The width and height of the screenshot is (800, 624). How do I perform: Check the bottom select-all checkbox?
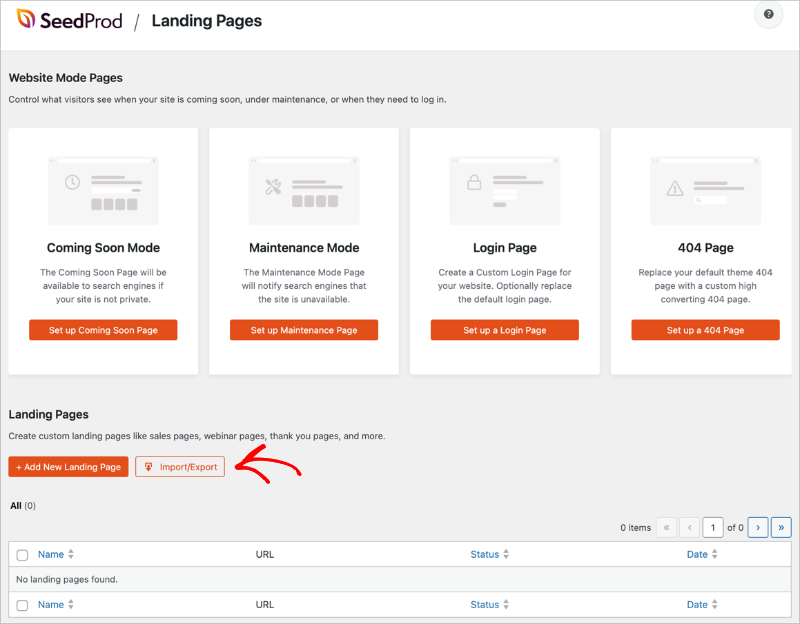click(22, 604)
